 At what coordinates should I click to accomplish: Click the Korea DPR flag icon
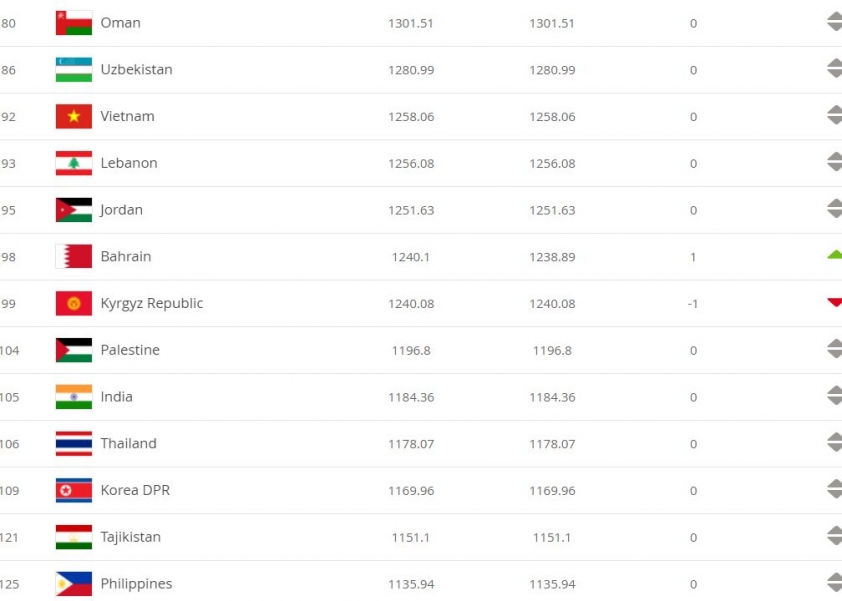click(x=74, y=490)
